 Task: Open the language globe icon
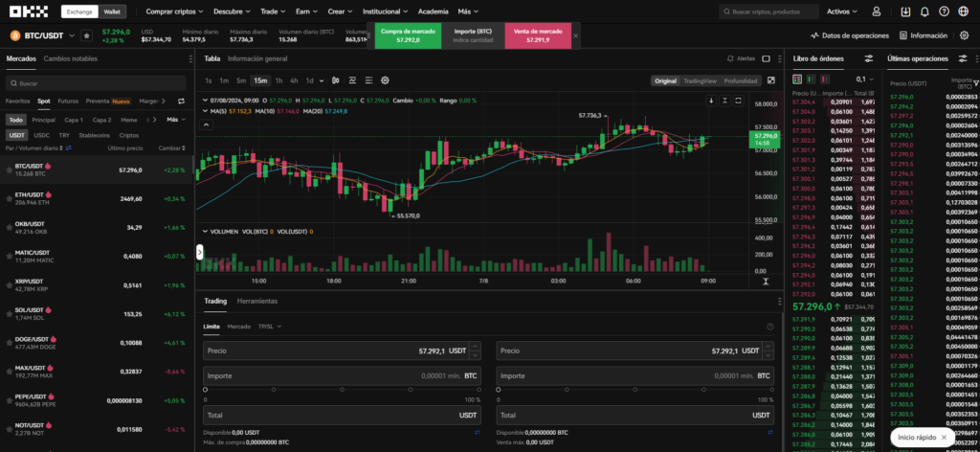click(963, 11)
